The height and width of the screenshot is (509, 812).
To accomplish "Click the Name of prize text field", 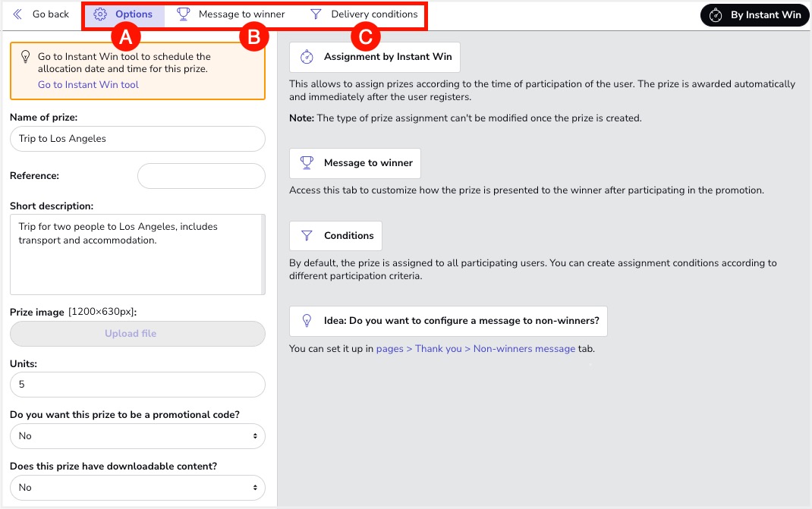I will [x=137, y=139].
